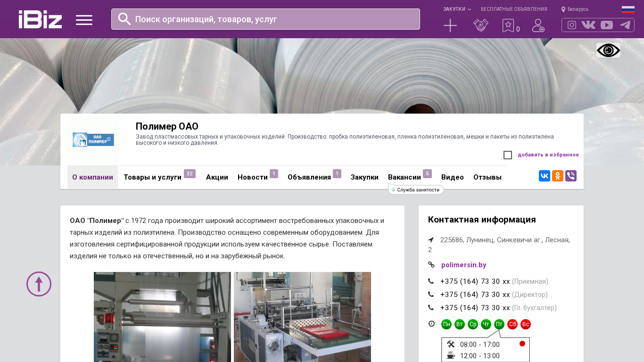
Task: Open the Telegram header icon
Action: (625, 25)
